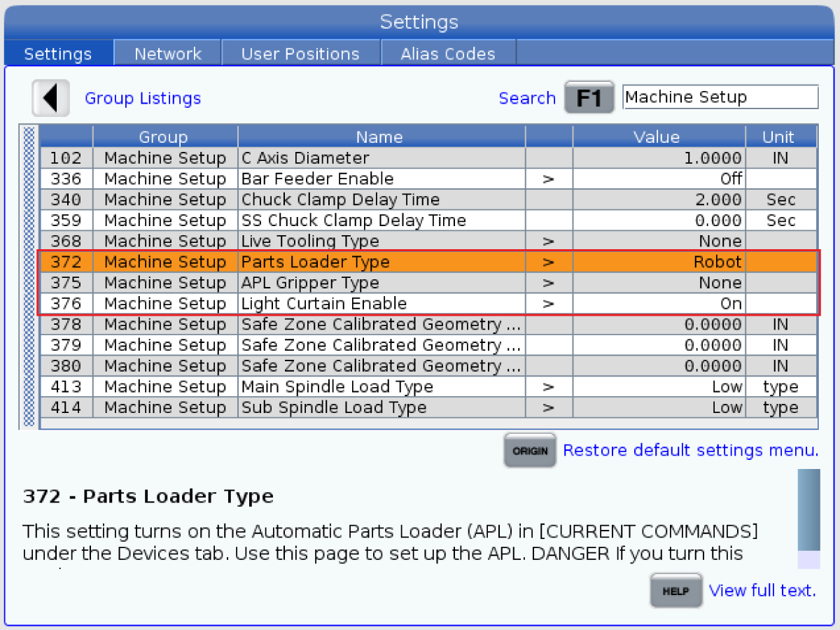The image size is (840, 630).
Task: Expand options arrow for Parts Loader Type
Action: tap(548, 262)
